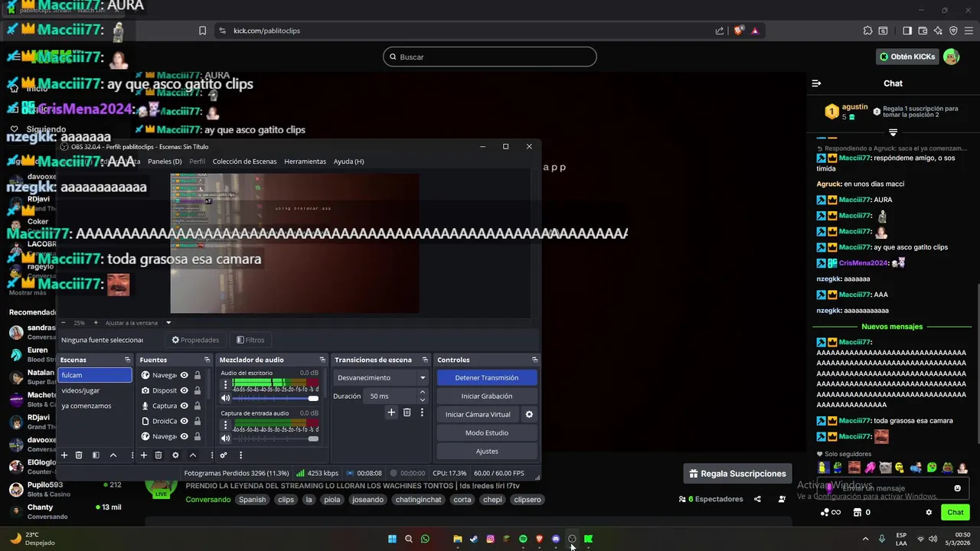Open Kick user avatar menu
980x551 pixels.
[951, 57]
